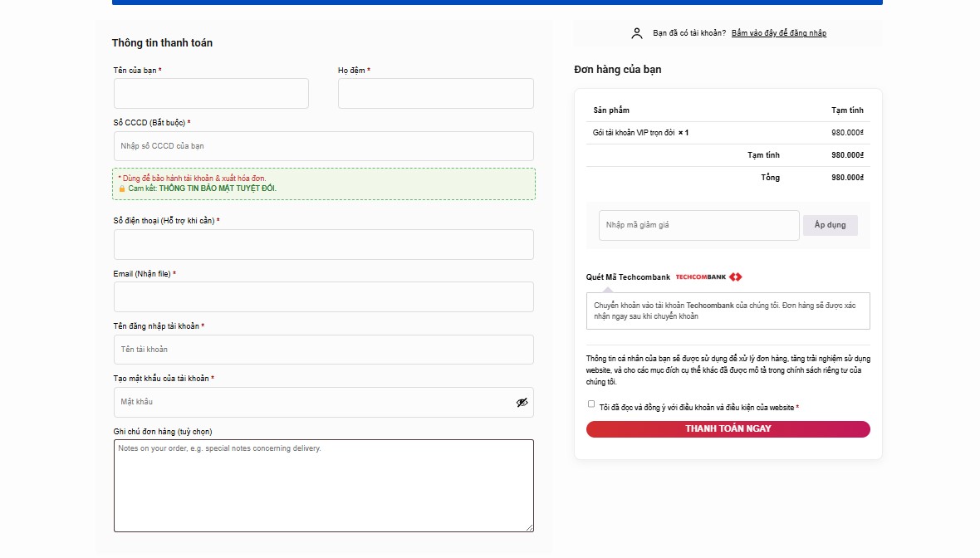This screenshot has width=980, height=558.
Task: Click the 'Nhập số CCCD của bạn' field
Action: tap(323, 145)
